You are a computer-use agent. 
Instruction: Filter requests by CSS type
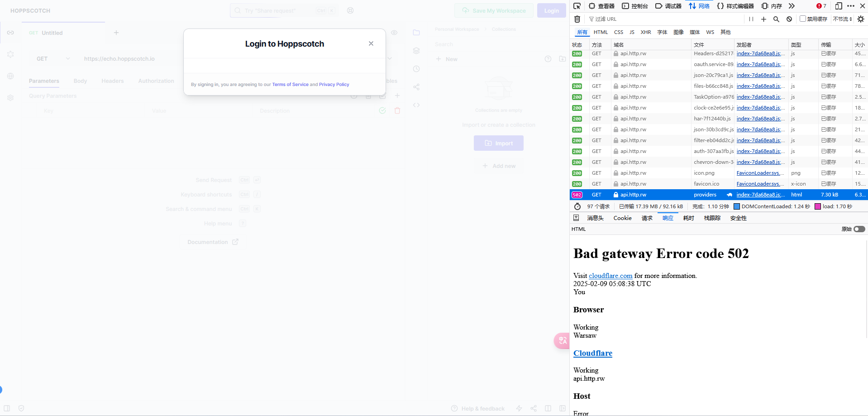pos(619,32)
